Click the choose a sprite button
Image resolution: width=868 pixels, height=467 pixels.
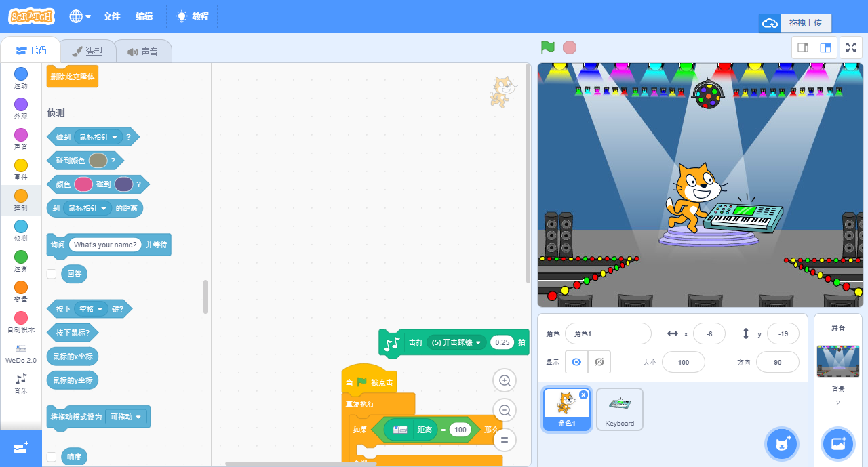(x=782, y=444)
